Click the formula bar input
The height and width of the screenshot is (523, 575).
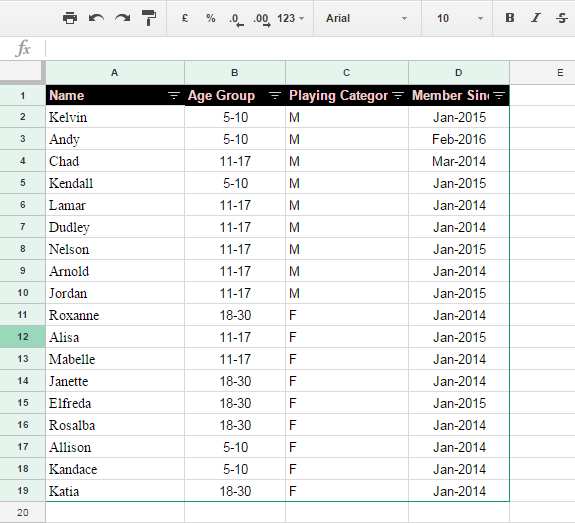(x=310, y=48)
